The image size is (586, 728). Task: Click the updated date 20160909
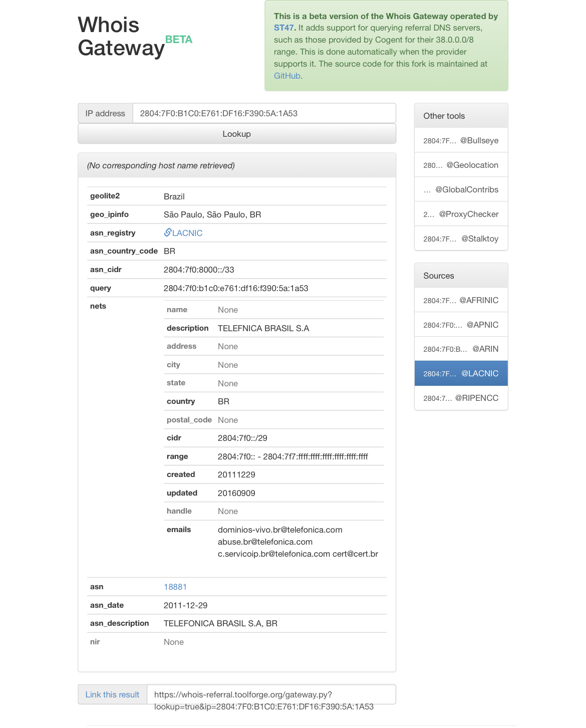[x=236, y=493]
